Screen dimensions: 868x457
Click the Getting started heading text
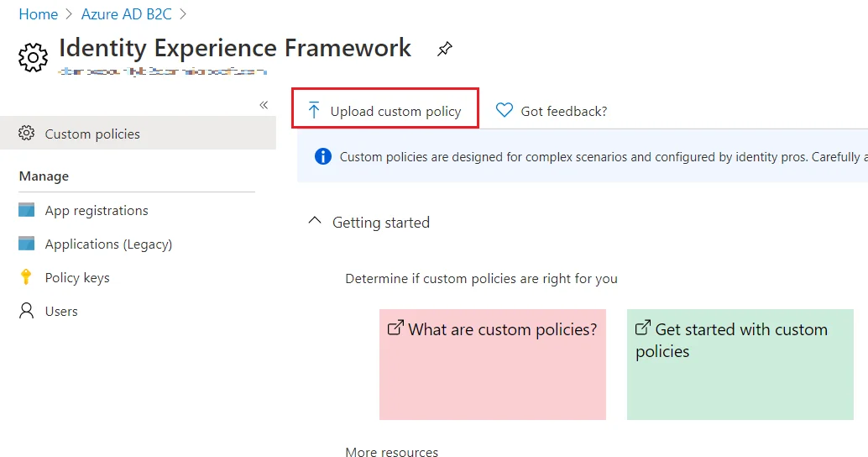(x=381, y=223)
